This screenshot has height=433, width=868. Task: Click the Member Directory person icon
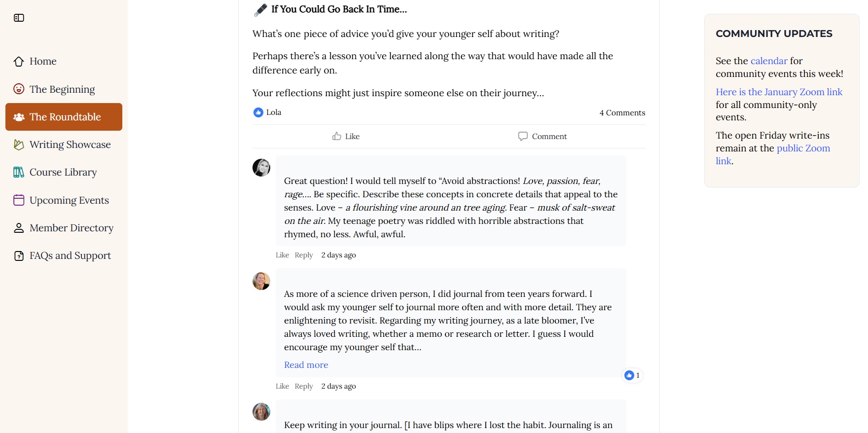tap(19, 228)
